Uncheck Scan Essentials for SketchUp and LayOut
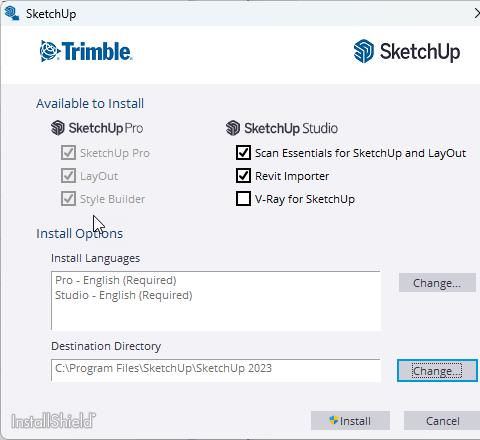This screenshot has width=480, height=440. pos(243,153)
